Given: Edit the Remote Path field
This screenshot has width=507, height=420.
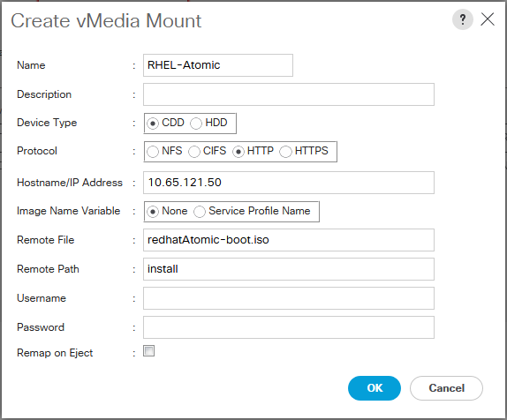Looking at the screenshot, I should 289,269.
